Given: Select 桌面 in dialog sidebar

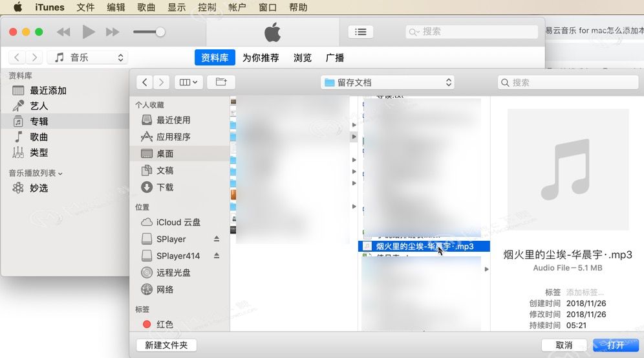Looking at the screenshot, I should click(x=180, y=153).
